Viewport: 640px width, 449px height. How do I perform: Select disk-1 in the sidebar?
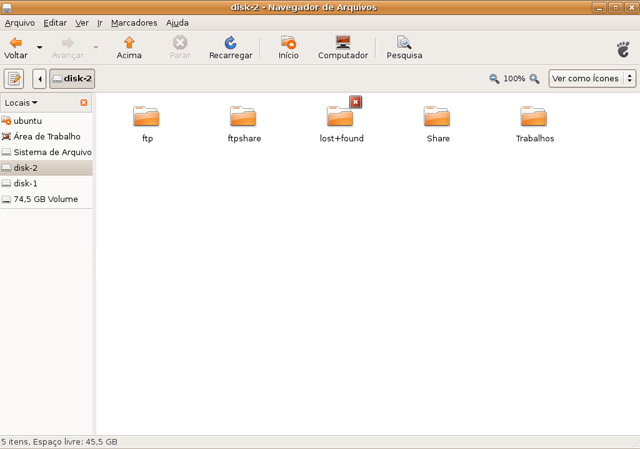click(x=46, y=183)
